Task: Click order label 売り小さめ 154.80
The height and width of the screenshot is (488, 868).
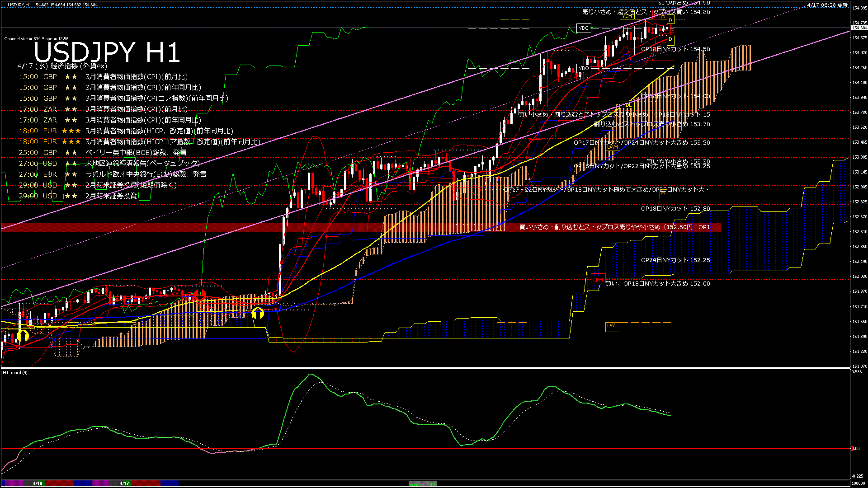Action: [646, 12]
